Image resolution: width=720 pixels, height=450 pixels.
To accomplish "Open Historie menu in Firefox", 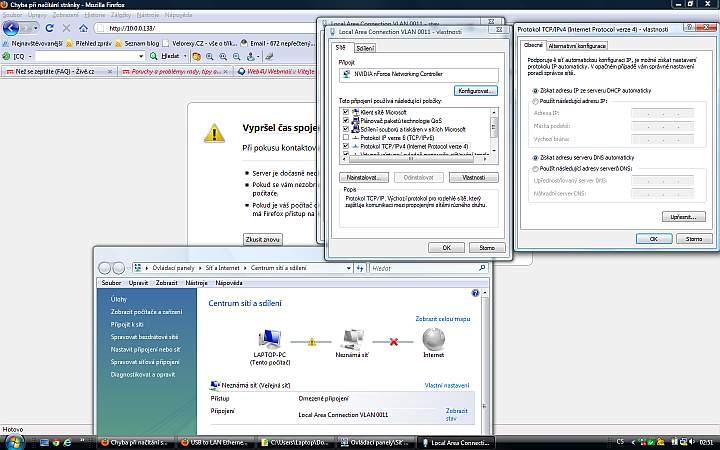I will (95, 15).
